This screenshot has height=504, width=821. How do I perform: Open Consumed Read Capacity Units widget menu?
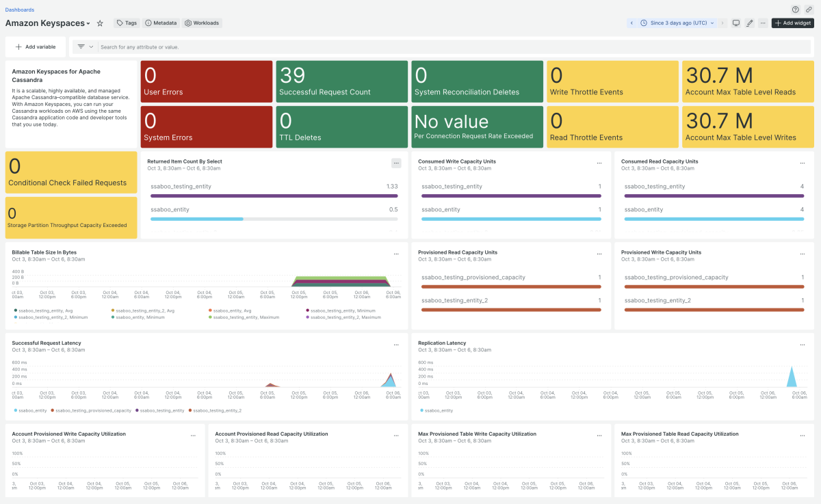803,163
